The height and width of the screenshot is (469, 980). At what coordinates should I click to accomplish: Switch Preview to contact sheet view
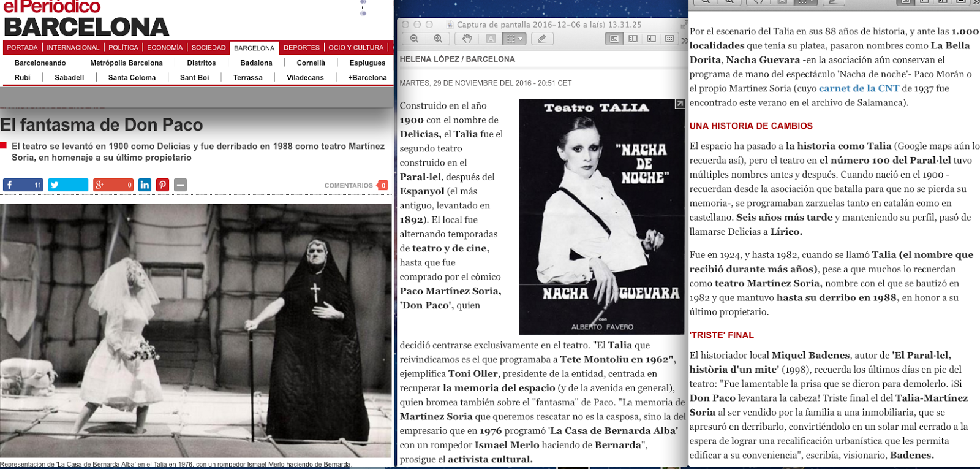click(x=669, y=39)
